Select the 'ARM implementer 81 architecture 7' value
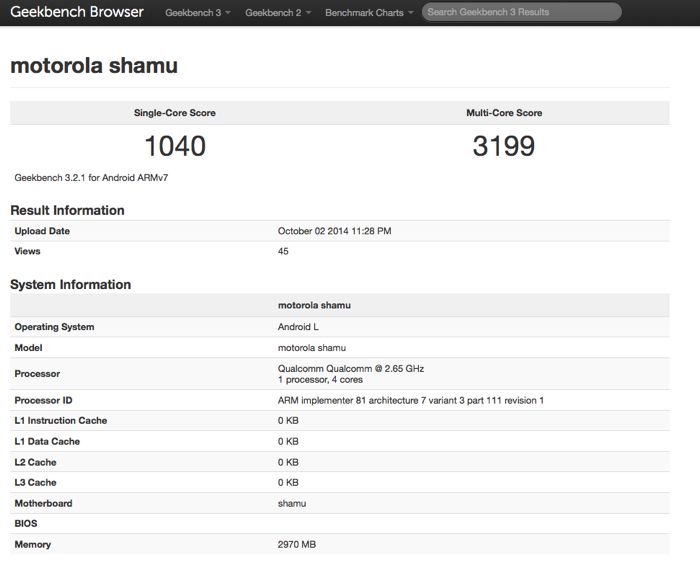The image size is (700, 568). (x=411, y=400)
